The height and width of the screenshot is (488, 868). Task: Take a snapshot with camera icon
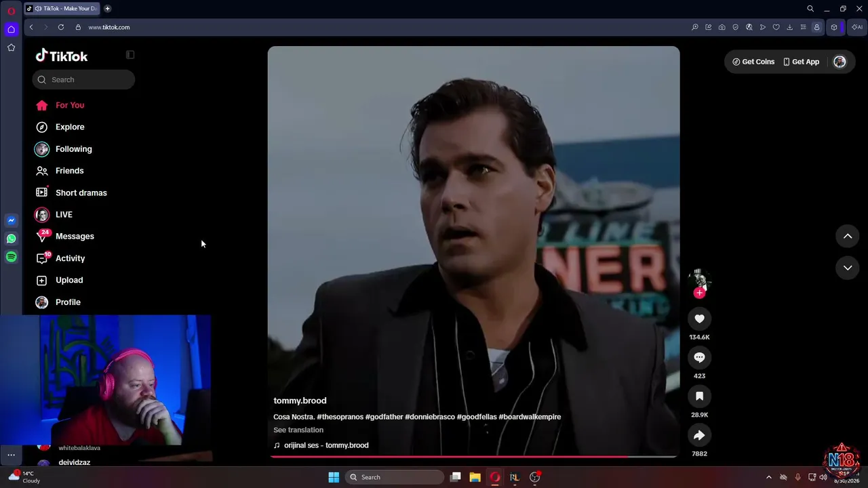pyautogui.click(x=722, y=27)
